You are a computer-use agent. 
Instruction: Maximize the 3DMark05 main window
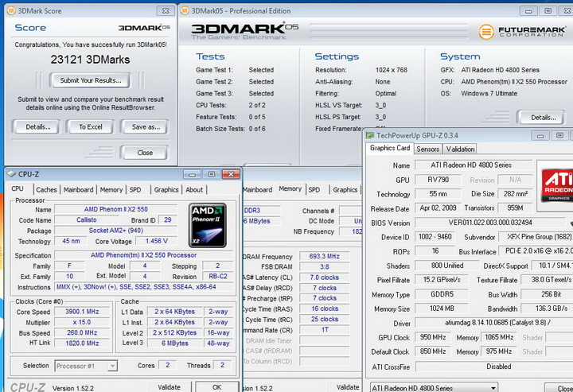click(x=548, y=11)
